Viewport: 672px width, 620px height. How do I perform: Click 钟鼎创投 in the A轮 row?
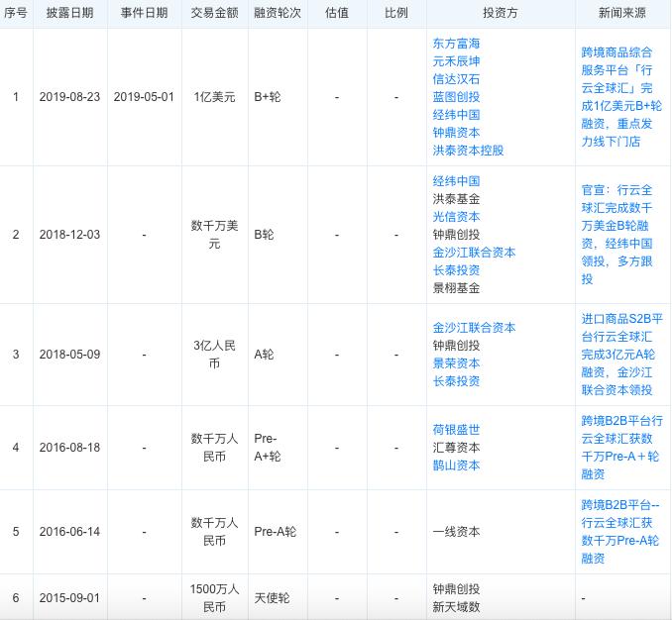pos(456,346)
